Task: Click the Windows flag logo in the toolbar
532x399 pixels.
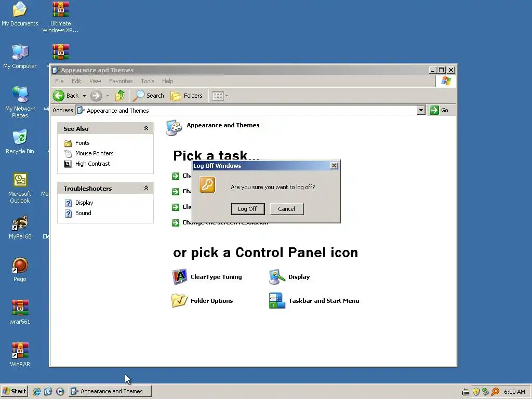Action: [x=446, y=81]
